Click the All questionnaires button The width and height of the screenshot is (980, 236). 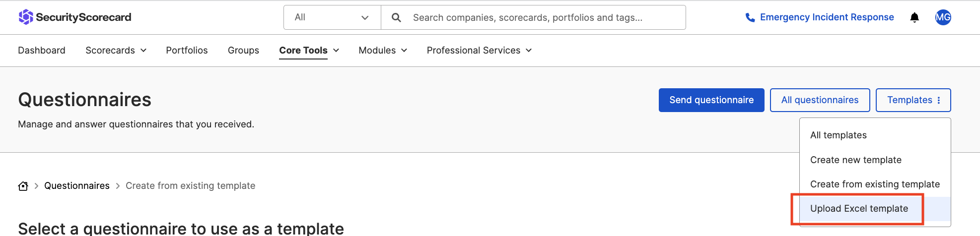820,100
